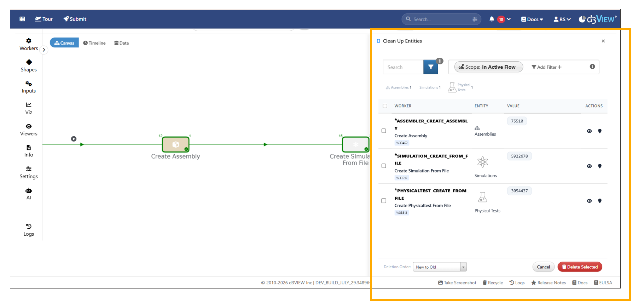The height and width of the screenshot is (303, 644).
Task: Click the blue filter funnel button
Action: pyautogui.click(x=430, y=67)
